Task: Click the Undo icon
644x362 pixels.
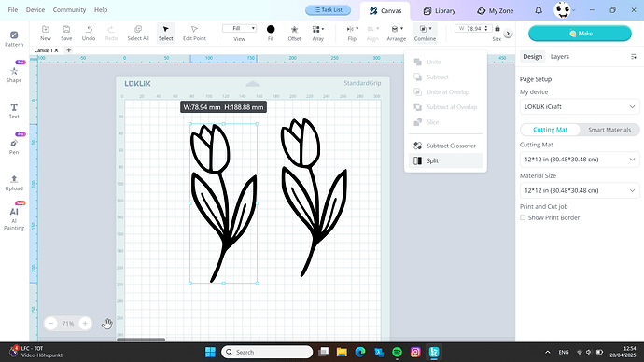Action: (x=89, y=33)
